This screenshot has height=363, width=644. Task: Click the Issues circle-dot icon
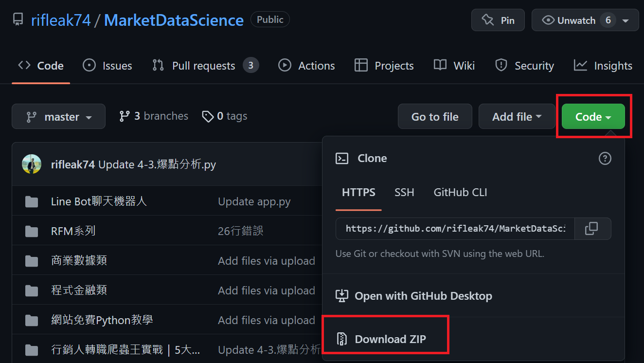click(x=89, y=65)
